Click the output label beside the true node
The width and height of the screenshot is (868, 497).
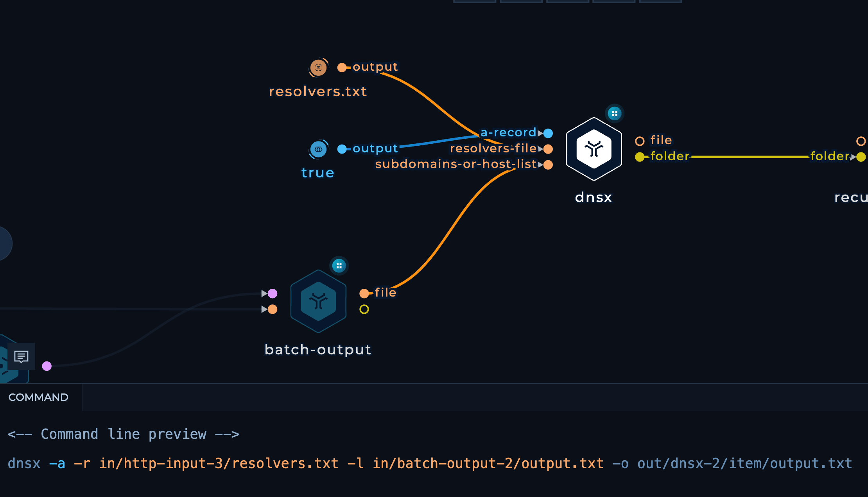(x=375, y=148)
